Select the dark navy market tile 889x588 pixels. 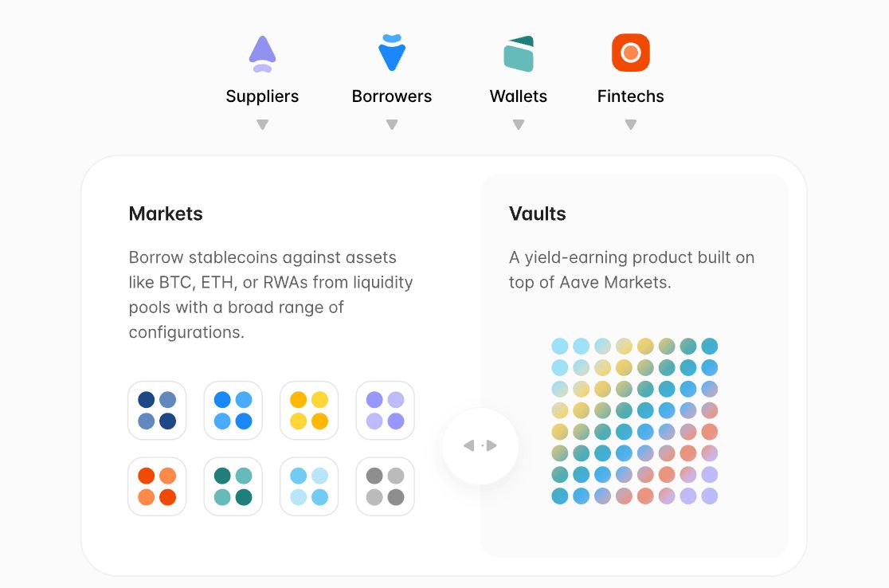click(x=157, y=410)
